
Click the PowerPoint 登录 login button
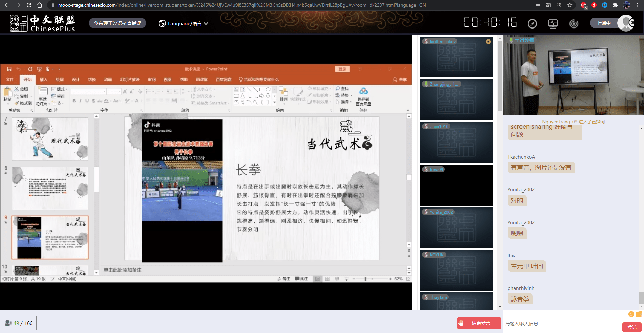(x=342, y=69)
